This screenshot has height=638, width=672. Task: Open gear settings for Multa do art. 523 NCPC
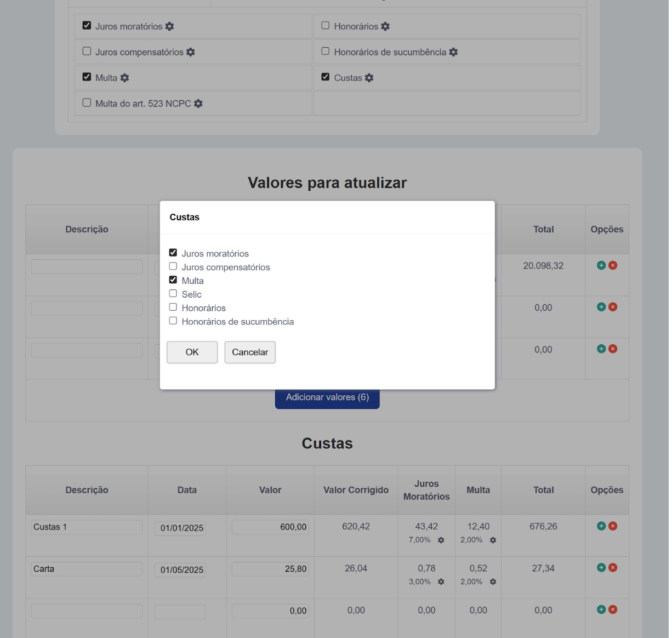198,104
